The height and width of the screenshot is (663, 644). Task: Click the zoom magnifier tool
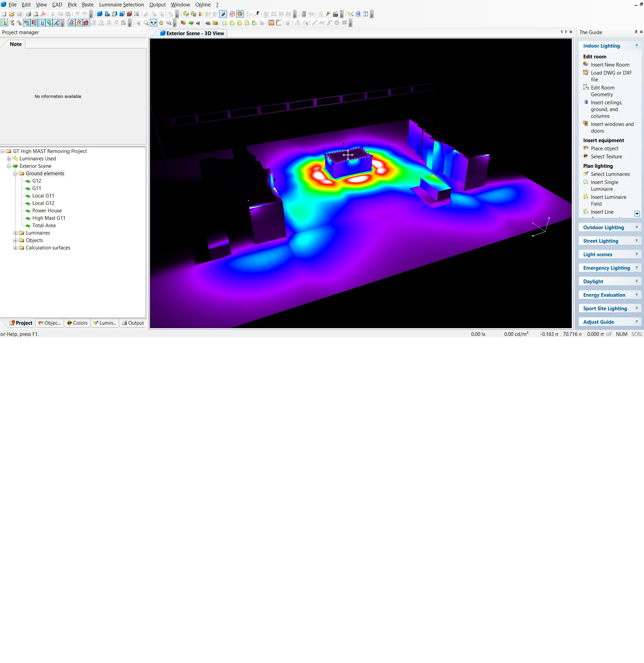[x=146, y=23]
